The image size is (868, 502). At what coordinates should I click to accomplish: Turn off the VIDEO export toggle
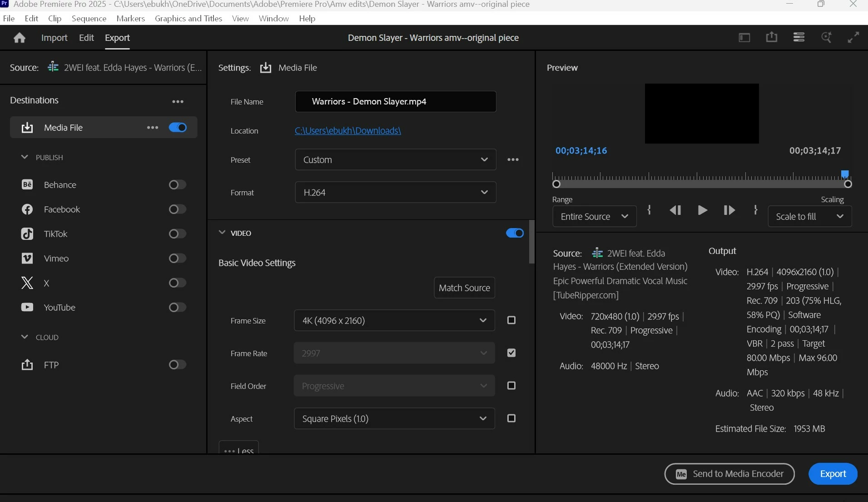point(515,233)
